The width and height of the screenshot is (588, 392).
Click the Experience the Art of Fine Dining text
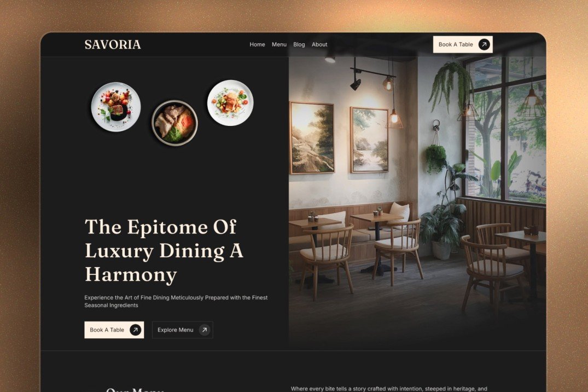[x=176, y=301]
